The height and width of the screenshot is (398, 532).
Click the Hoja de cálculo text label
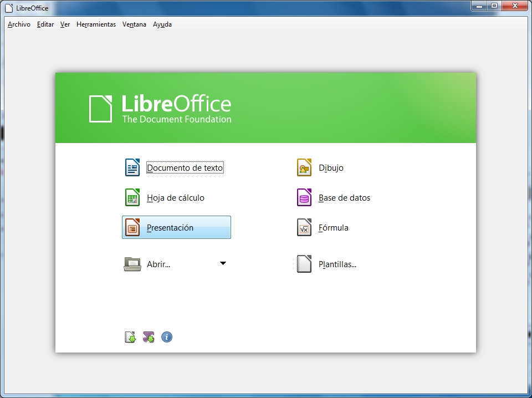pos(176,197)
